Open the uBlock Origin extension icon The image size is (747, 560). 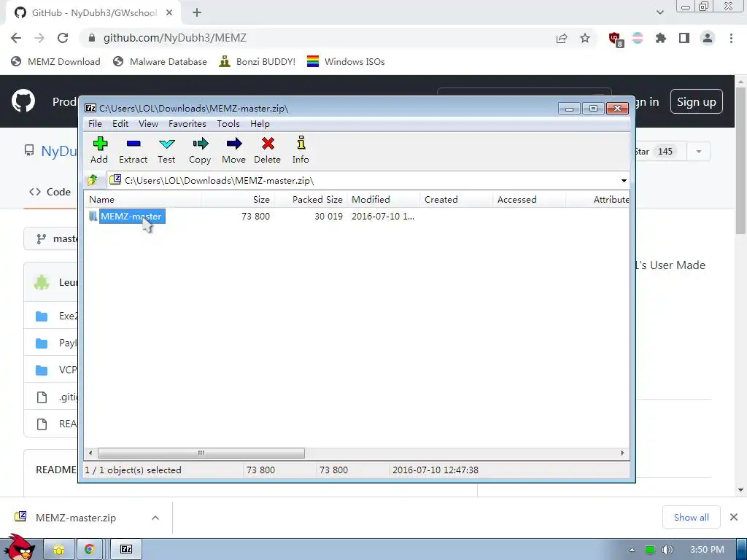615,39
